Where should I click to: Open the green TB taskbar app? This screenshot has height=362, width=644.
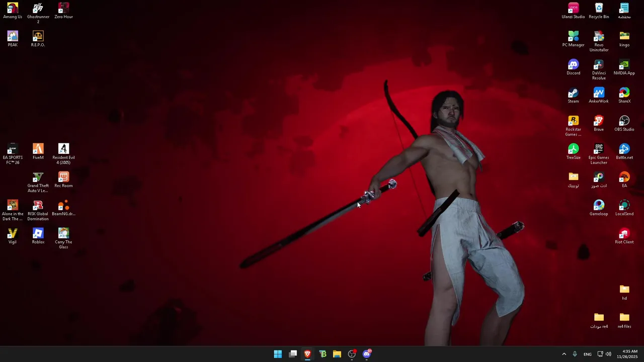pos(323,354)
